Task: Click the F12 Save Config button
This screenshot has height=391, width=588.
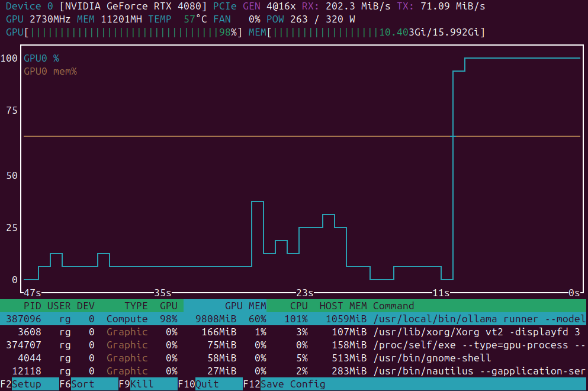Action: pos(283,384)
